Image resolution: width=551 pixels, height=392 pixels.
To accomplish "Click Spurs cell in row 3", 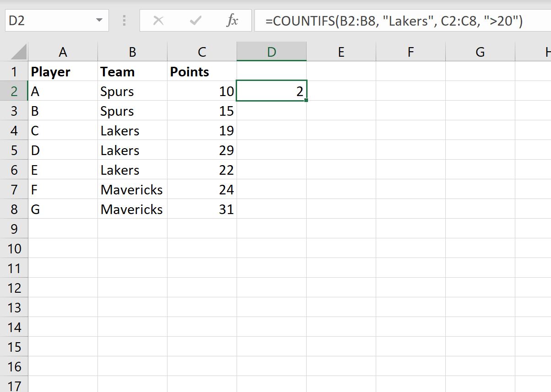I will (132, 111).
